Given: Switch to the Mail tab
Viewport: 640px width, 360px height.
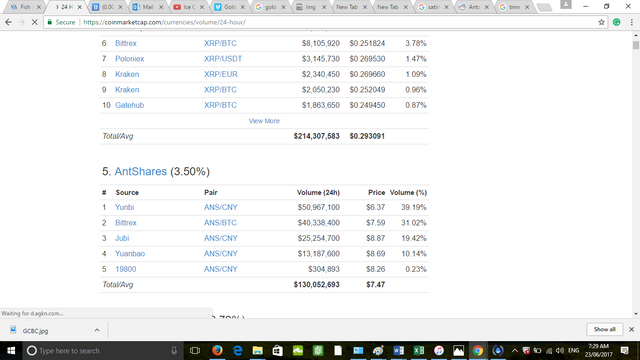Looking at the screenshot, I should point(147,7).
